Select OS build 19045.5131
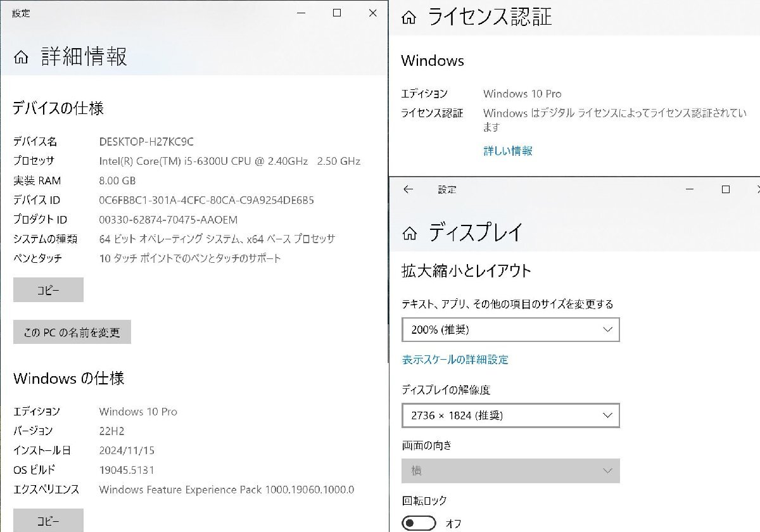 click(x=126, y=470)
